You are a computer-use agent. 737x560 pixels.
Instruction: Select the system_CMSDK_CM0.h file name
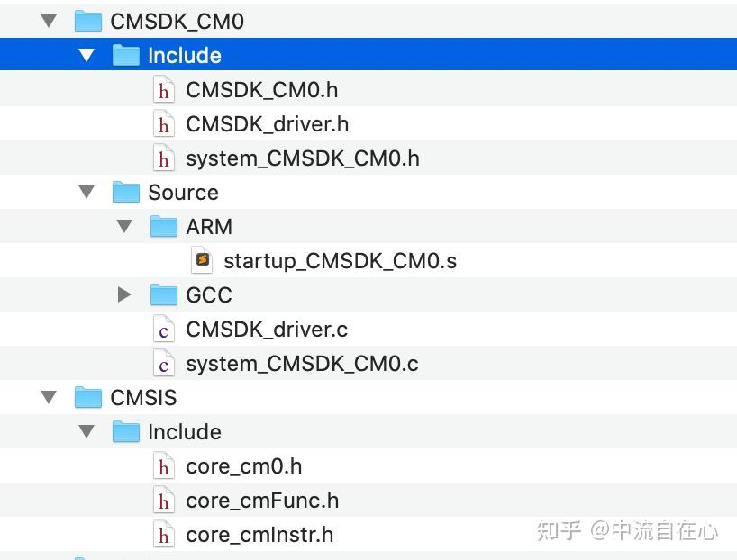[302, 158]
